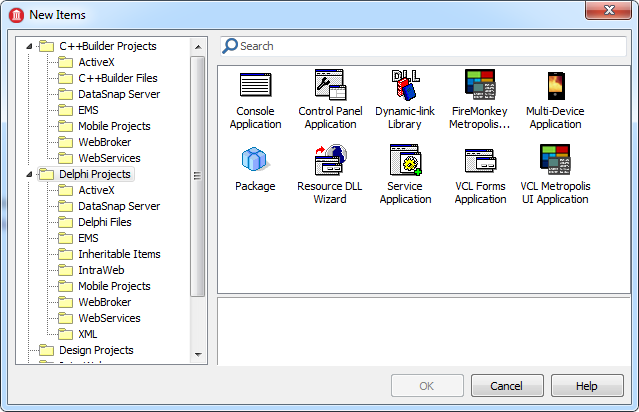
Task: Click the disabled OK button
Action: [427, 386]
